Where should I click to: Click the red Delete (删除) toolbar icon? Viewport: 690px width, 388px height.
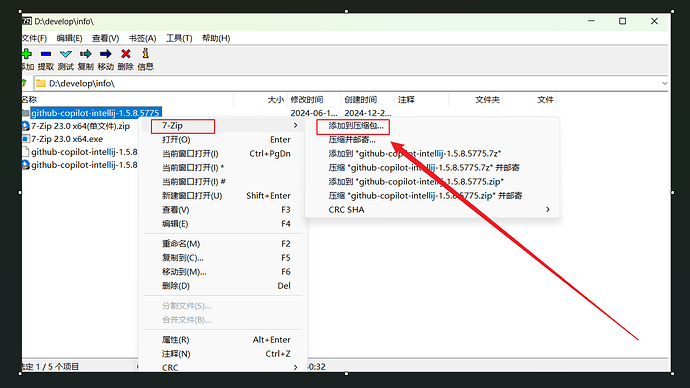(x=126, y=54)
